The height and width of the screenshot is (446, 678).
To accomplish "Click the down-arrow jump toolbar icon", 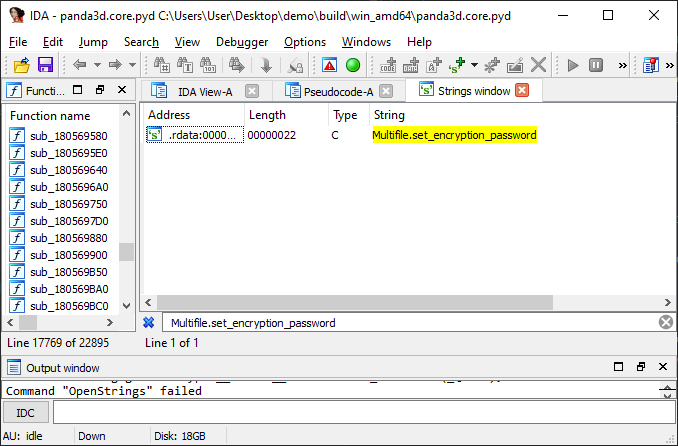I will [266, 65].
